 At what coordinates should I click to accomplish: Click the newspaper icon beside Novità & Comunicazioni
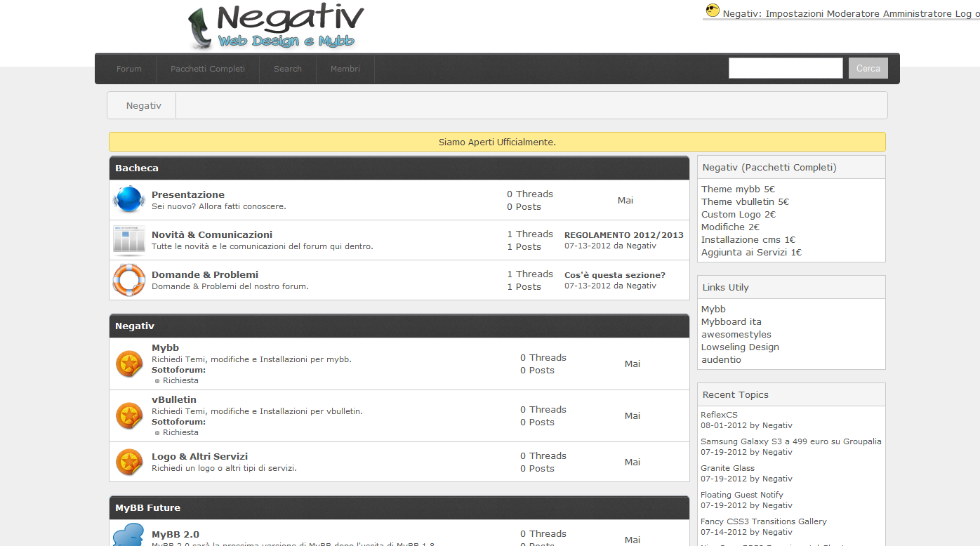128,240
